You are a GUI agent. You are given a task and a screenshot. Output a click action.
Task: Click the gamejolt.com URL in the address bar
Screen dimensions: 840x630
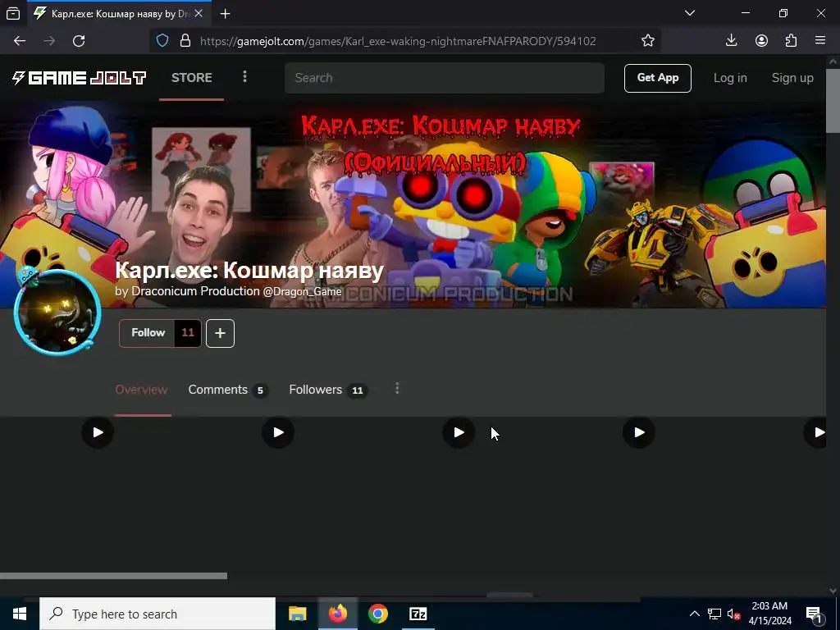pyautogui.click(x=398, y=41)
